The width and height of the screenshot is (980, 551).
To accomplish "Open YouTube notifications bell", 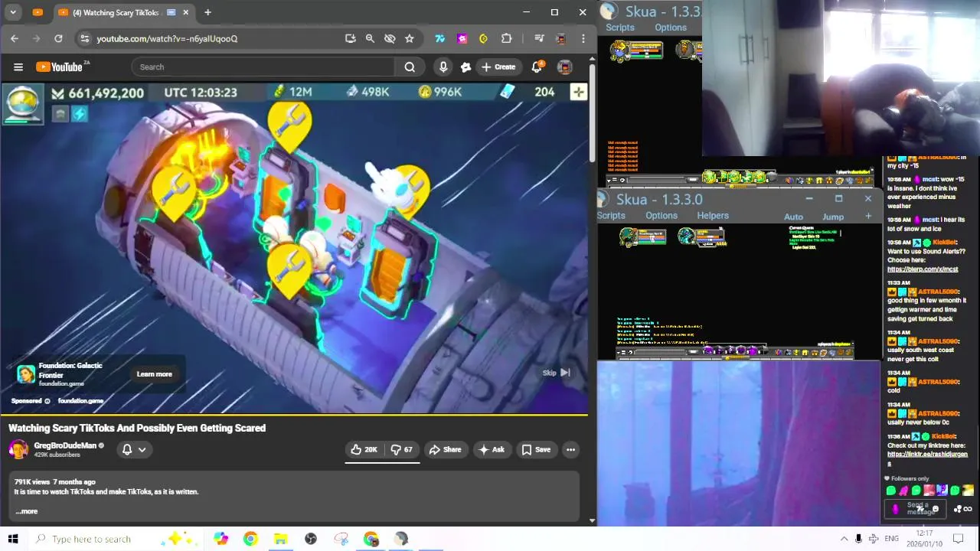I will pos(537,67).
